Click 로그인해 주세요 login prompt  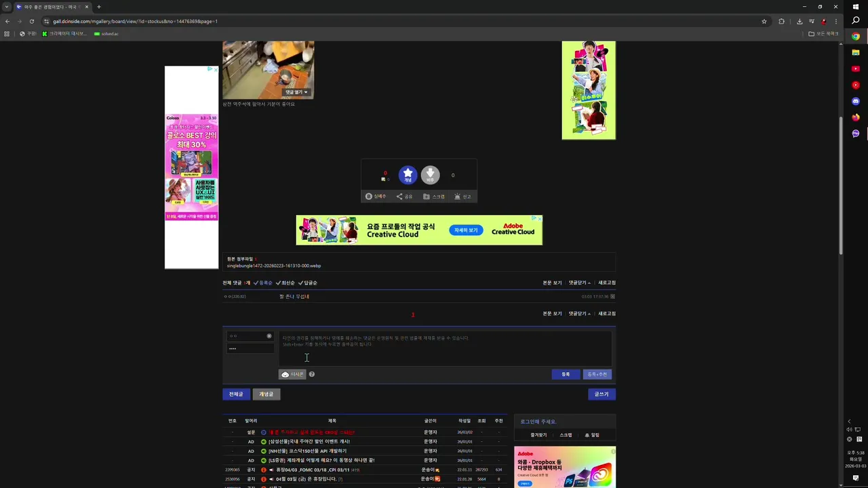coord(538,422)
